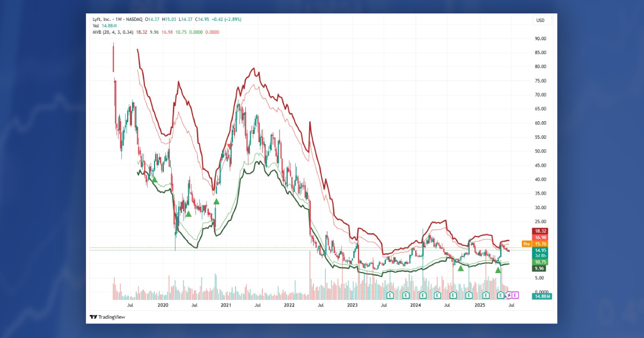Click the 2024 label on the time axis
The image size is (644, 338).
(x=415, y=305)
